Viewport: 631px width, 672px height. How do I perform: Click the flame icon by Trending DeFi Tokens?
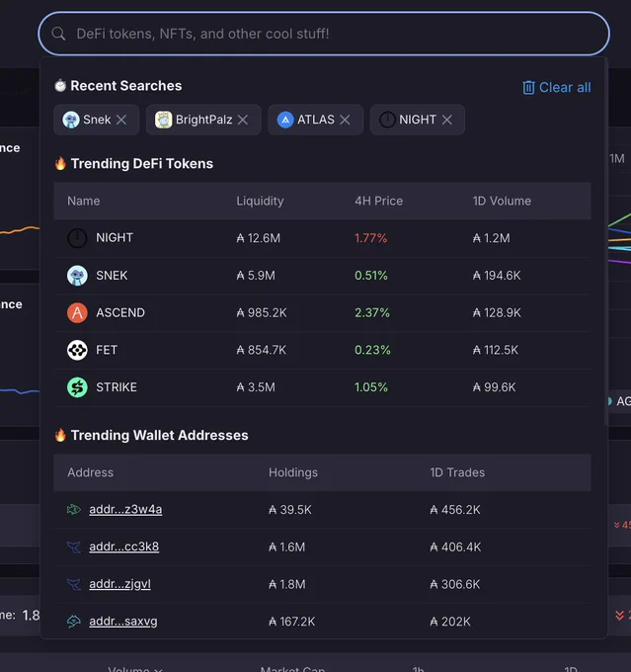pyautogui.click(x=60, y=163)
